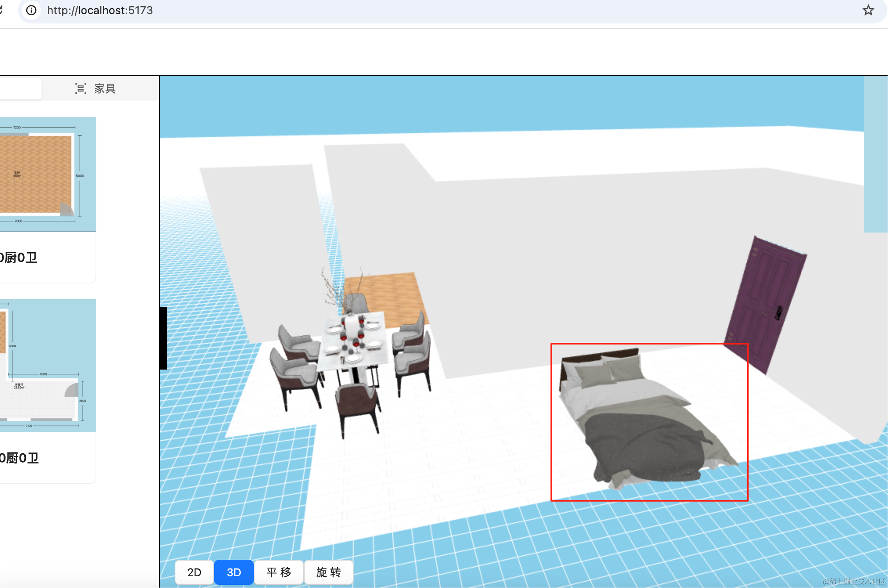Click the furniture tab icon beside 家具

pyautogui.click(x=81, y=88)
